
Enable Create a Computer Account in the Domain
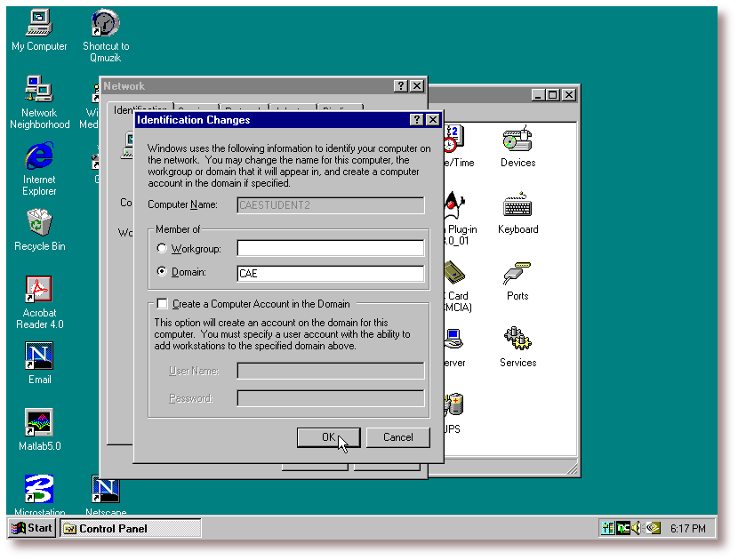coord(162,304)
